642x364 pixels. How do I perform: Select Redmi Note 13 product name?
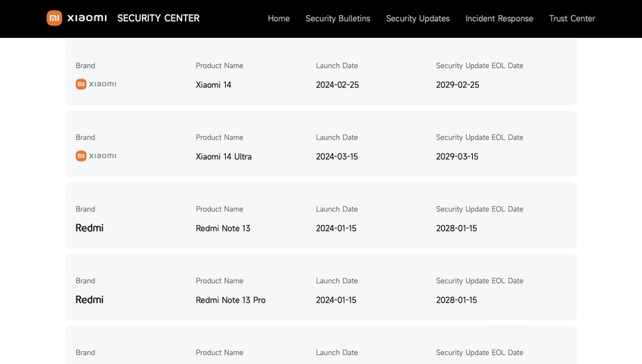click(223, 229)
